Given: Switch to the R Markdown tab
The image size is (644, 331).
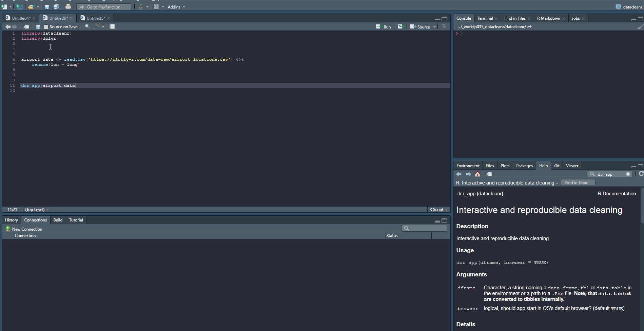Looking at the screenshot, I should tap(548, 18).
